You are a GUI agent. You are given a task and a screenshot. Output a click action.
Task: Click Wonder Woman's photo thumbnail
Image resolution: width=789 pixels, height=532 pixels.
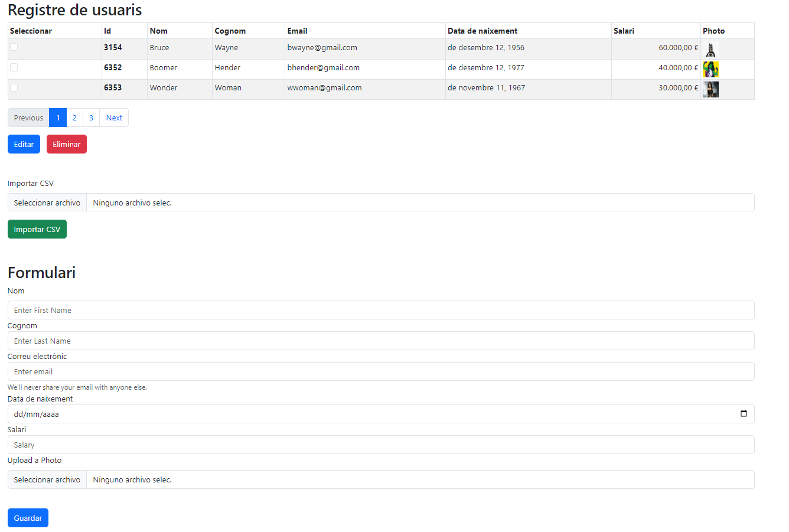coord(710,90)
